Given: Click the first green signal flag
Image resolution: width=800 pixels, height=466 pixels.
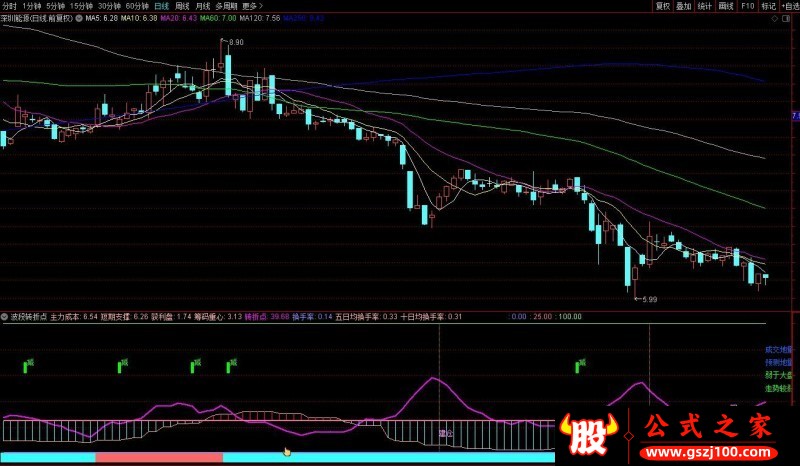Looking at the screenshot, I should (x=28, y=365).
